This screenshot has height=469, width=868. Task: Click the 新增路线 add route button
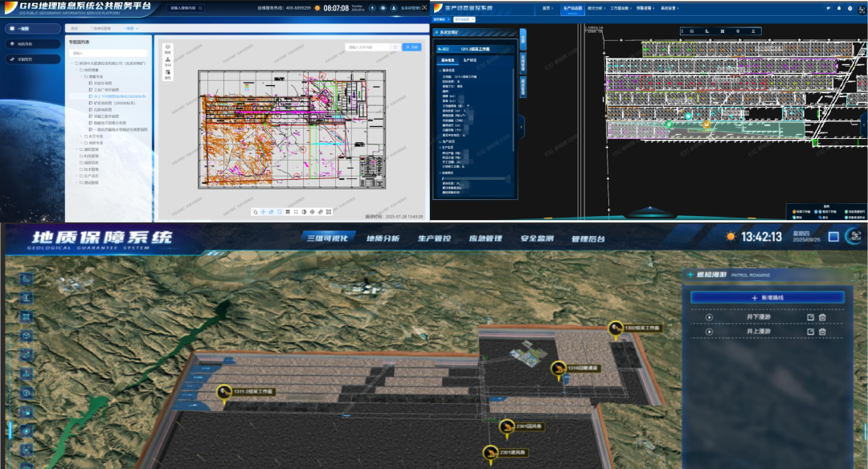coord(768,297)
